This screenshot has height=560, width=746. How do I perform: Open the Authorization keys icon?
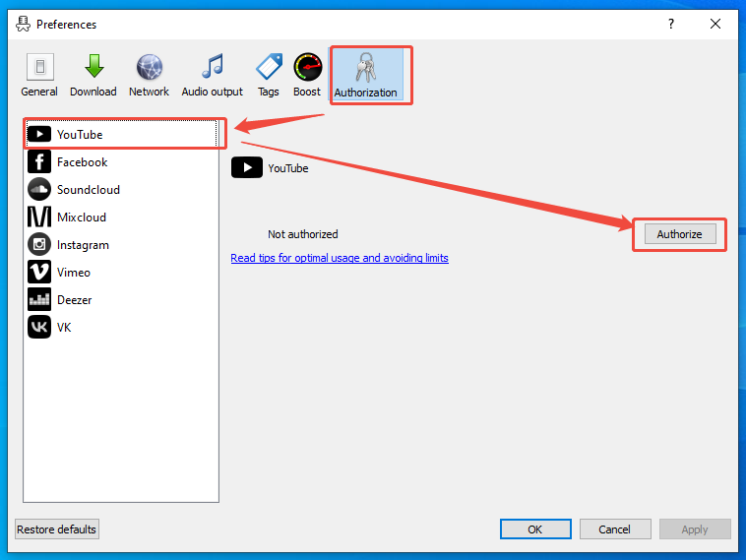tap(366, 67)
